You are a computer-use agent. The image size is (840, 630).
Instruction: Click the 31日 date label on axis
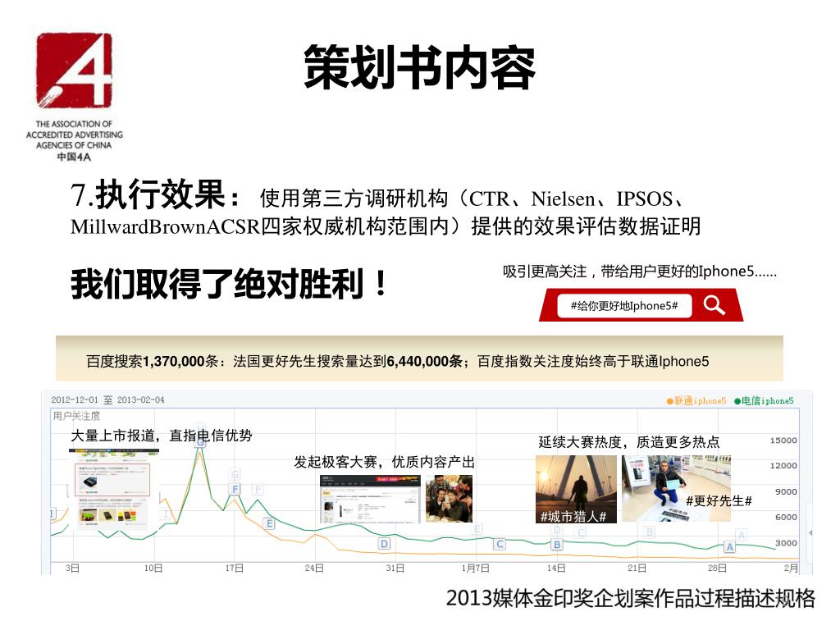(x=395, y=568)
